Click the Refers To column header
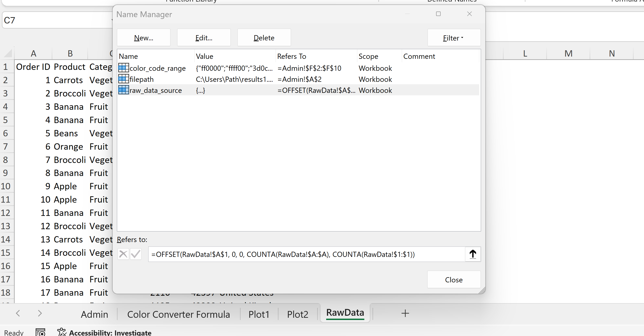The image size is (644, 336). [291, 56]
